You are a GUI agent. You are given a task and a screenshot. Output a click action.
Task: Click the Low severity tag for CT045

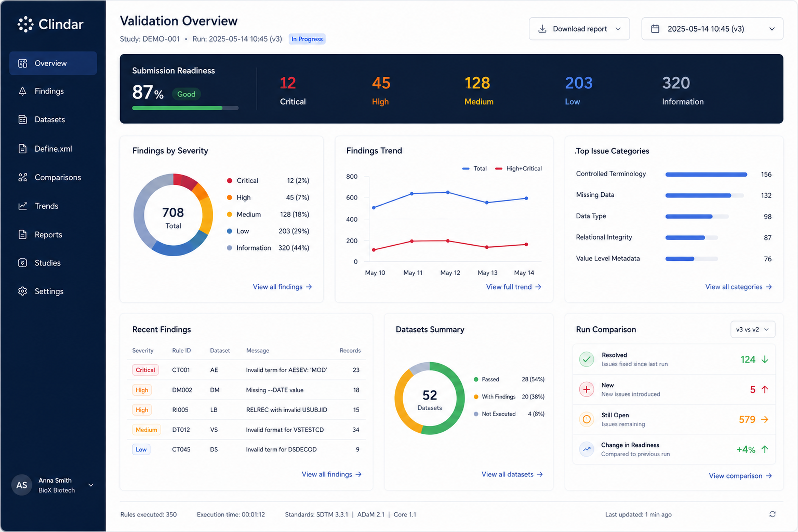(141, 449)
